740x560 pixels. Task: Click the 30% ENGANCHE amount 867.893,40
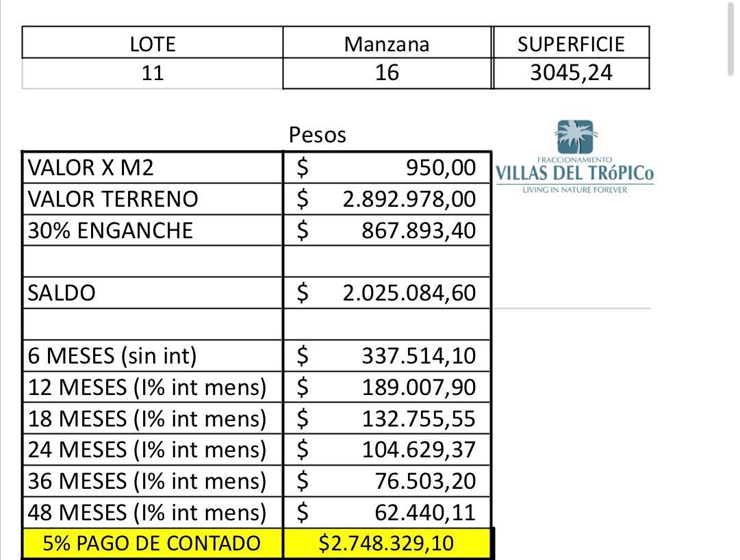pos(418,231)
